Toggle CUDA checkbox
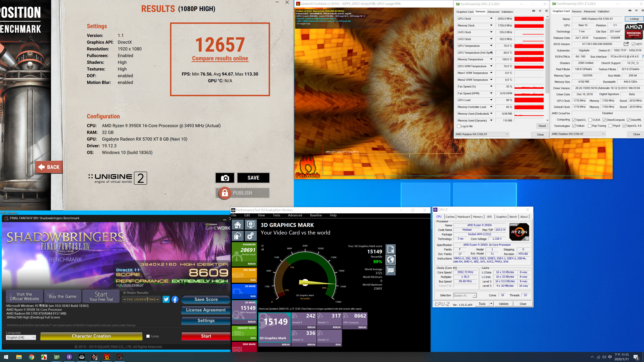This screenshot has width=644, height=362. point(590,120)
